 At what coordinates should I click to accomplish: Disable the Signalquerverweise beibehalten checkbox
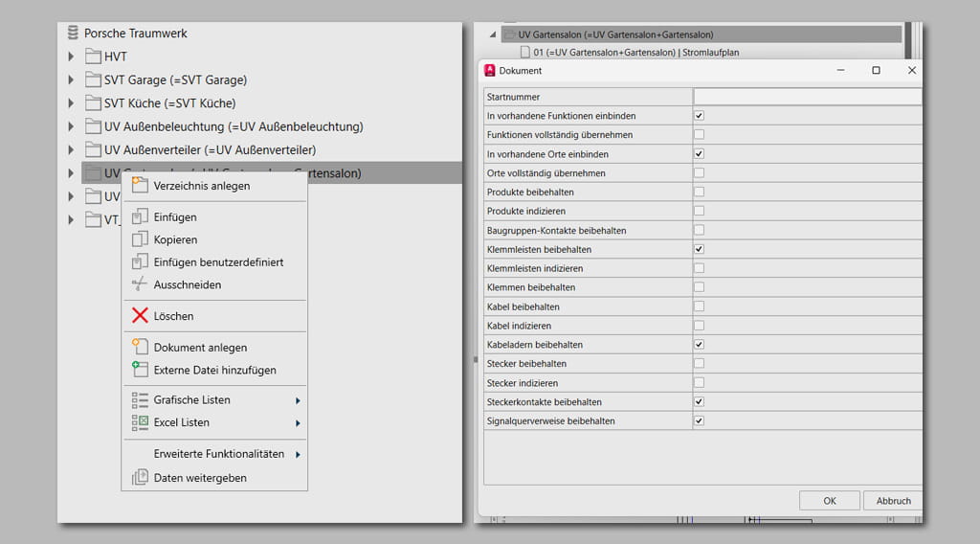coord(699,420)
